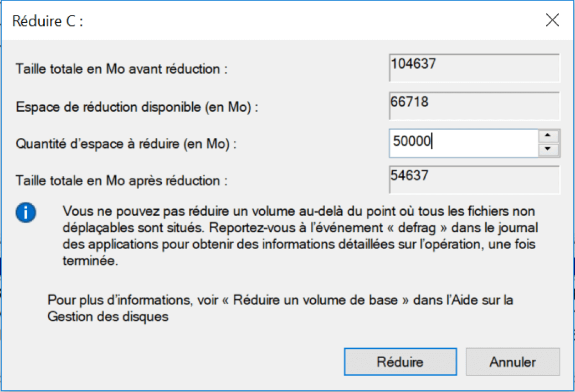Click the blue information icon
575x392 pixels.
point(26,213)
